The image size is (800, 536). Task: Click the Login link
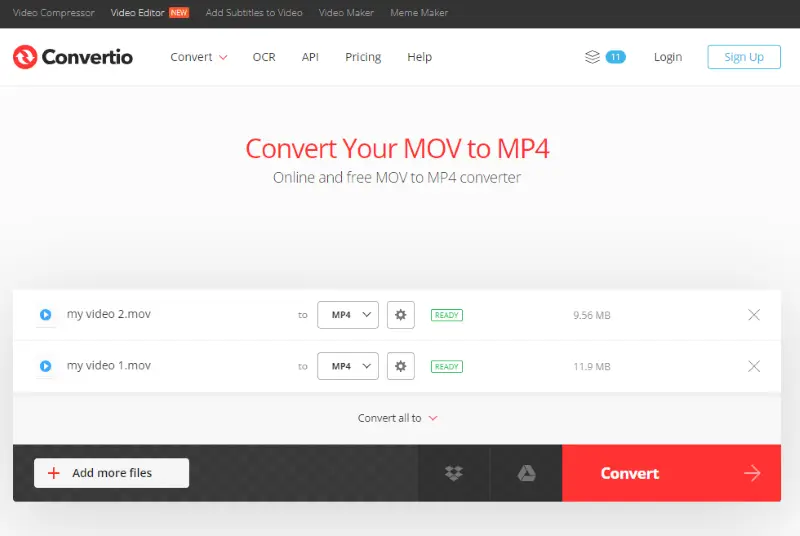668,57
